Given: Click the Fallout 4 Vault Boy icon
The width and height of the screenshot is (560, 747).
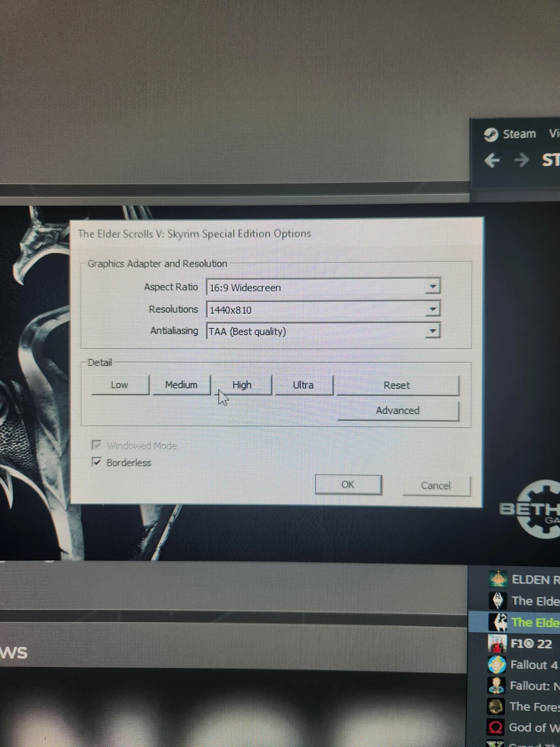Looking at the screenshot, I should click(496, 664).
